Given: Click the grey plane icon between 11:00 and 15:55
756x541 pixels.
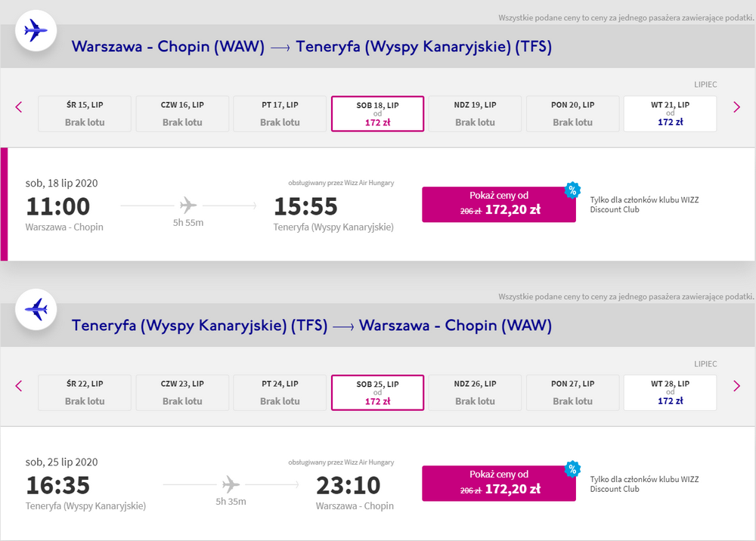Looking at the screenshot, I should pyautogui.click(x=188, y=205).
